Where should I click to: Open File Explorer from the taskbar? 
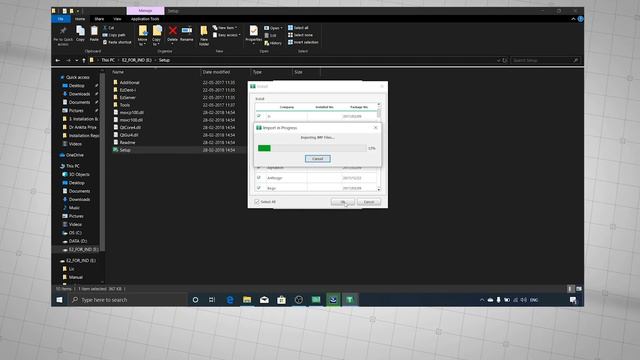pyautogui.click(x=247, y=300)
